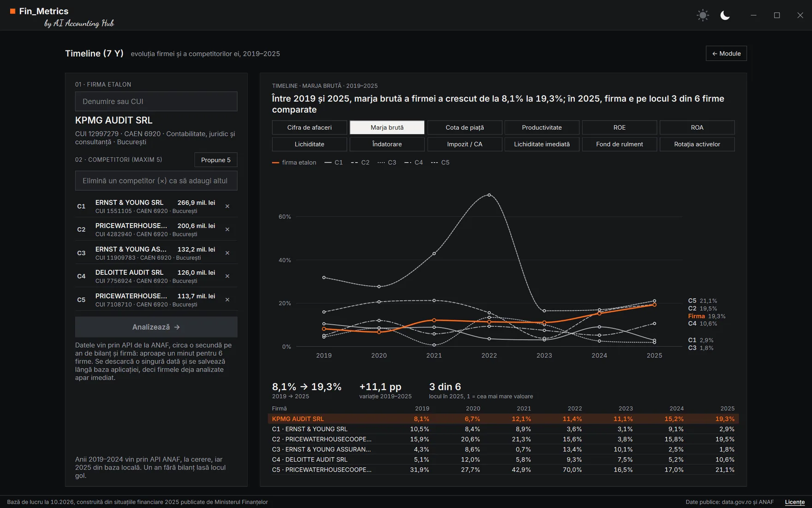Switch to Lichiditate tab

coord(309,144)
